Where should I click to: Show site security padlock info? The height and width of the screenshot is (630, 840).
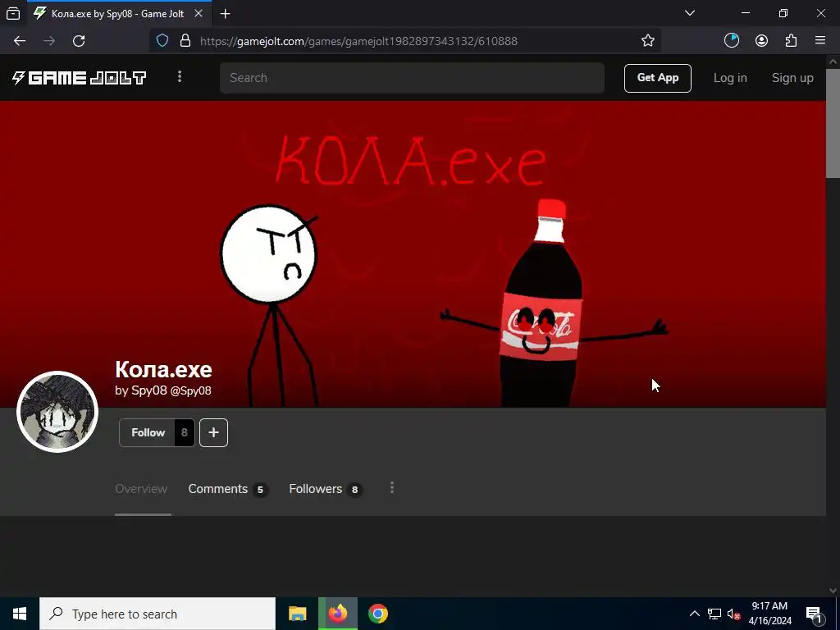click(185, 41)
